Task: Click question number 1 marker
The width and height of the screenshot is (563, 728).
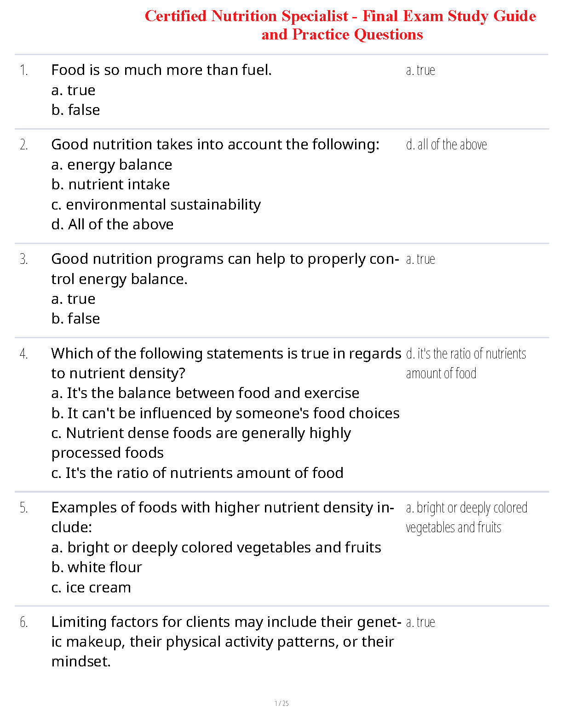Action: (24, 70)
